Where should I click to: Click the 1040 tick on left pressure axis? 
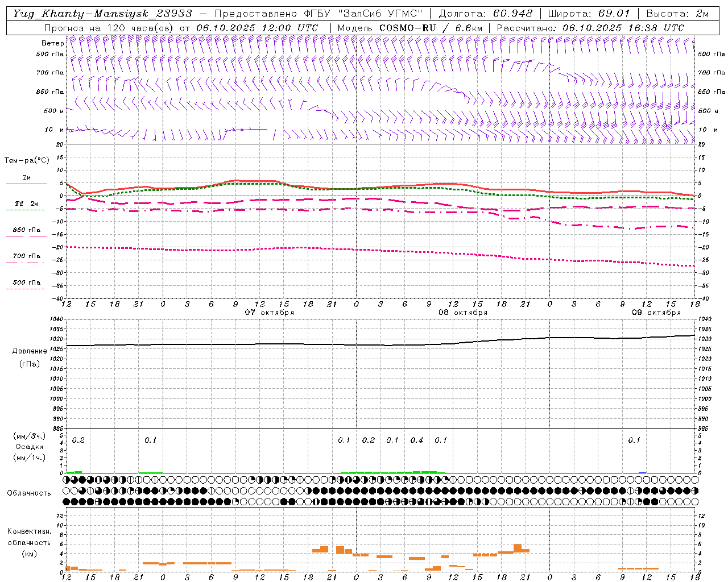57,319
